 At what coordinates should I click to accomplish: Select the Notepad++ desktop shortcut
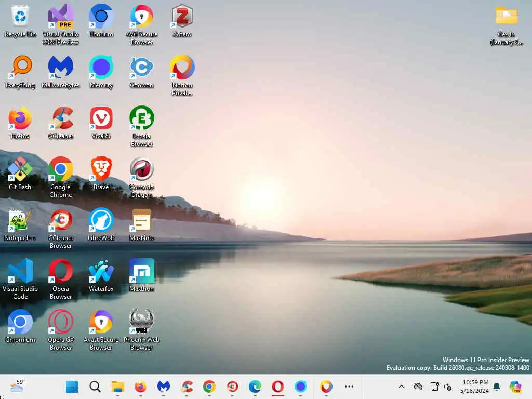[x=20, y=224]
